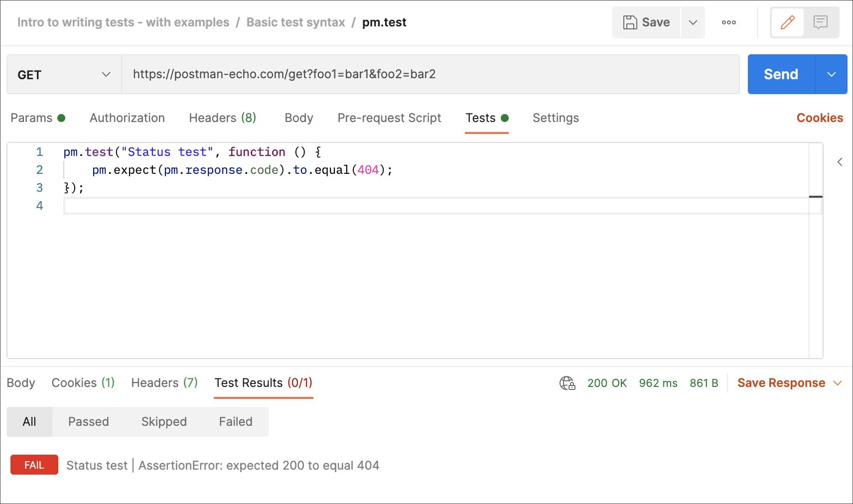Expand the Save options dropdown arrow
Viewport: 853px width, 504px height.
[x=693, y=22]
